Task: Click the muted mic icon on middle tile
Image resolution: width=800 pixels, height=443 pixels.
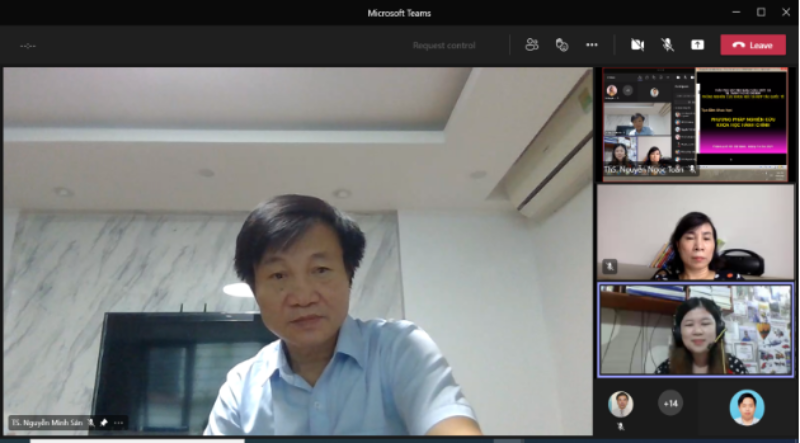Action: pos(610,266)
